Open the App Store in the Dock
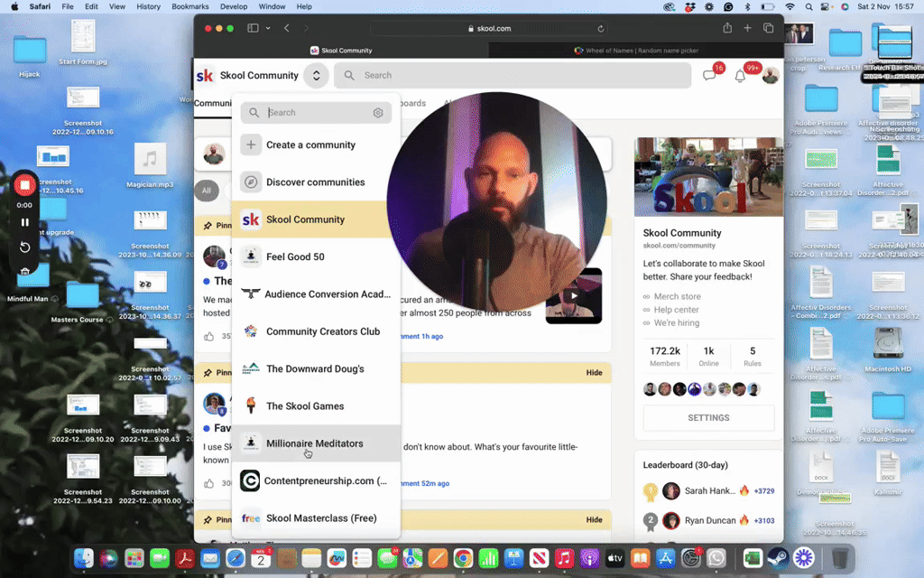Viewport: 924px width, 578px height. 665,558
